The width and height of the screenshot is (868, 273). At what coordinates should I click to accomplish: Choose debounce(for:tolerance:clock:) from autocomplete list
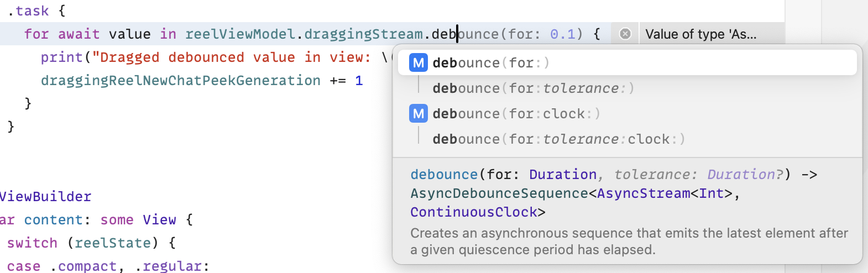627,139
